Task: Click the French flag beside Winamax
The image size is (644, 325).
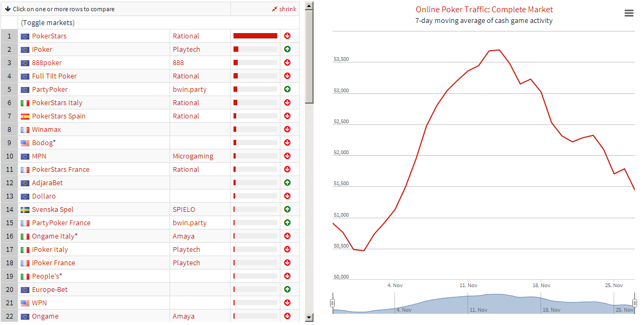Action: click(25, 130)
